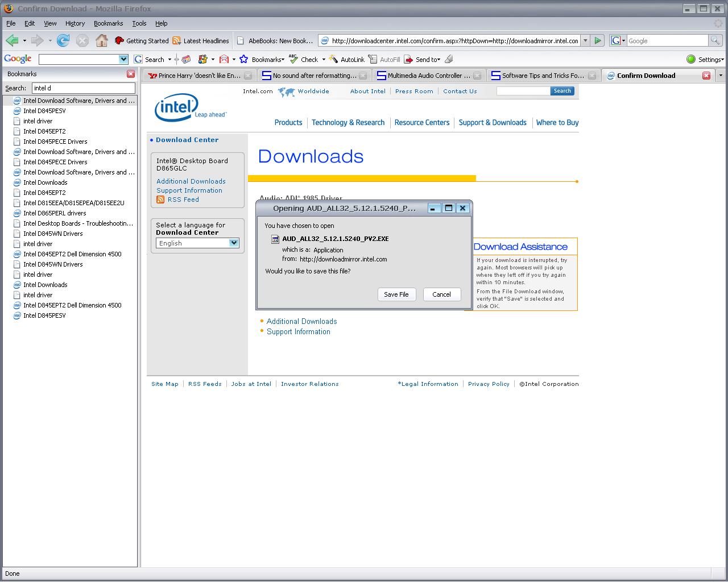Screen dimensions: 728x582
Task: Click the Support Information link under the dialog
Action: (298, 332)
